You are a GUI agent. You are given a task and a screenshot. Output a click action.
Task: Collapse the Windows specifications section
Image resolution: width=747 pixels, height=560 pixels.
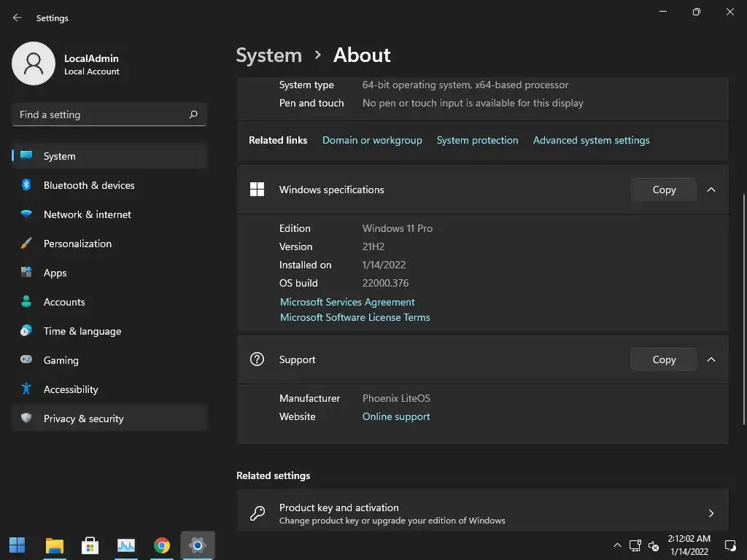click(x=711, y=190)
